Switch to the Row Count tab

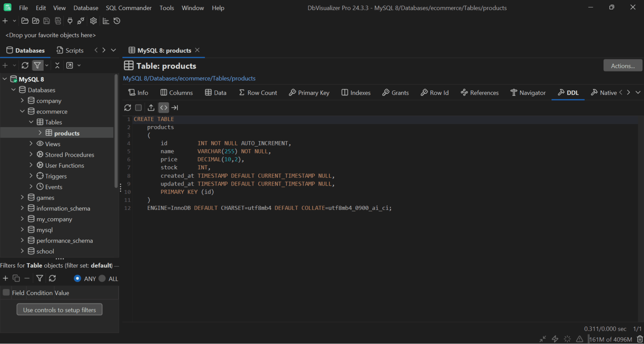258,93
